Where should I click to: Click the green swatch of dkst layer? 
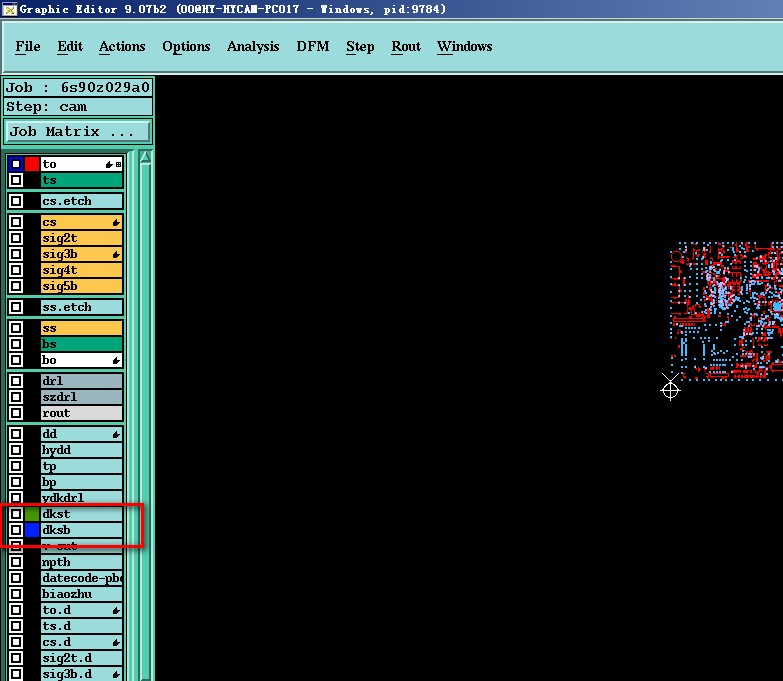pos(32,513)
